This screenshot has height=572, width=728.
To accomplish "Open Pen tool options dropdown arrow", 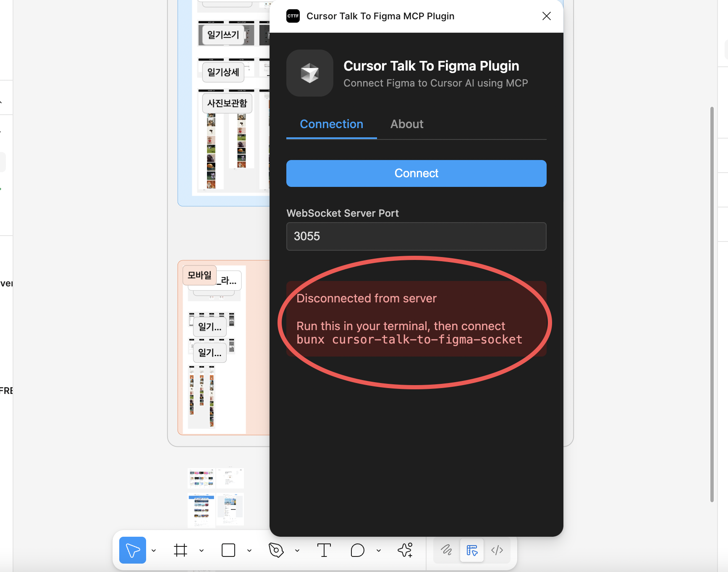I will (x=297, y=551).
